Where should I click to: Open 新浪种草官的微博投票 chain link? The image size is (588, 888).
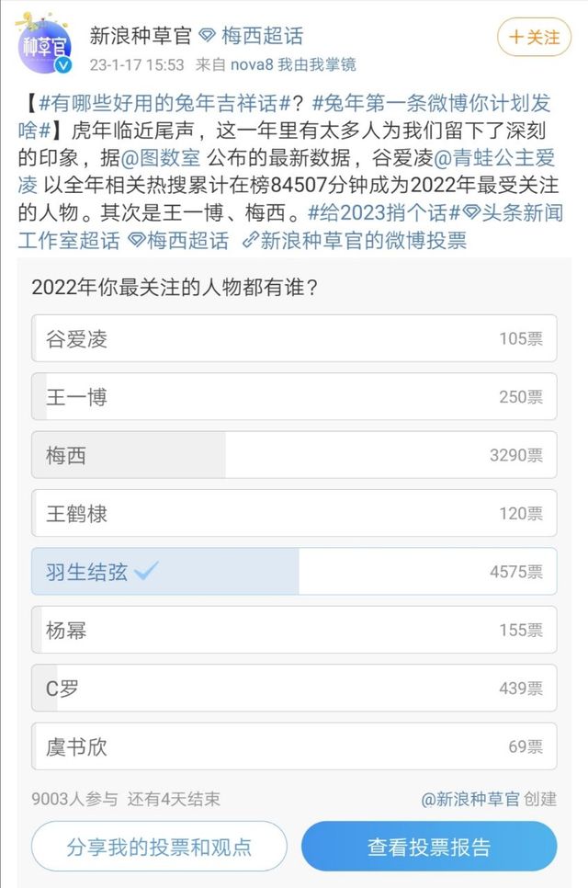coord(355,240)
